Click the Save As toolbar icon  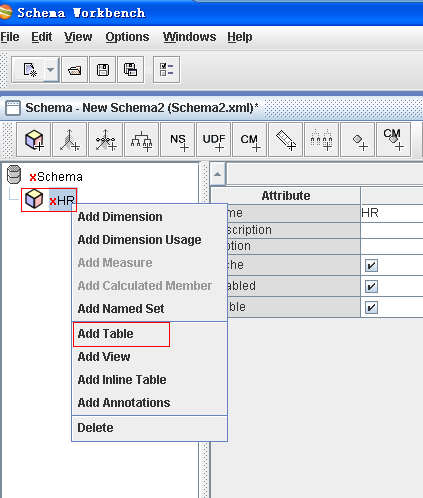coord(131,70)
